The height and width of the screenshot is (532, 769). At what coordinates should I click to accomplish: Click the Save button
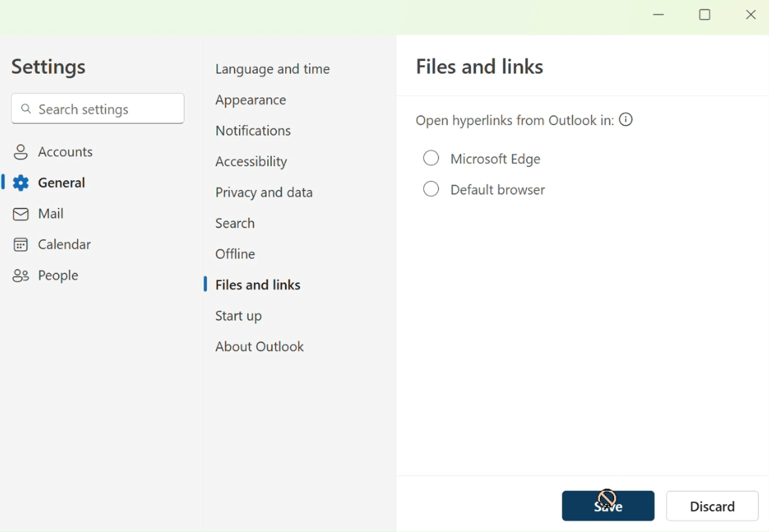[608, 505]
